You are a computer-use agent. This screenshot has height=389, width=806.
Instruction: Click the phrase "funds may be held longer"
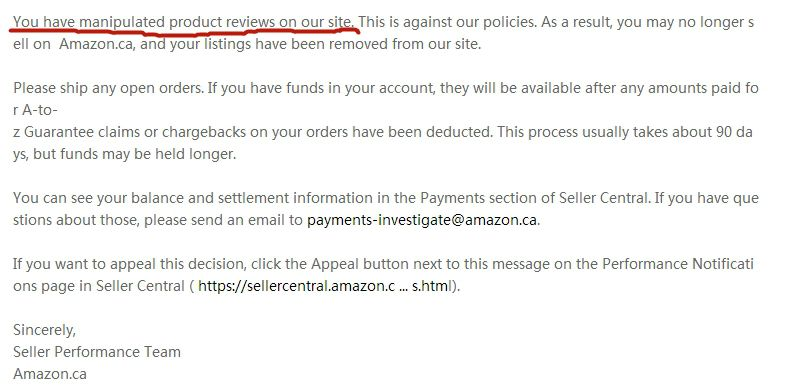click(x=148, y=154)
